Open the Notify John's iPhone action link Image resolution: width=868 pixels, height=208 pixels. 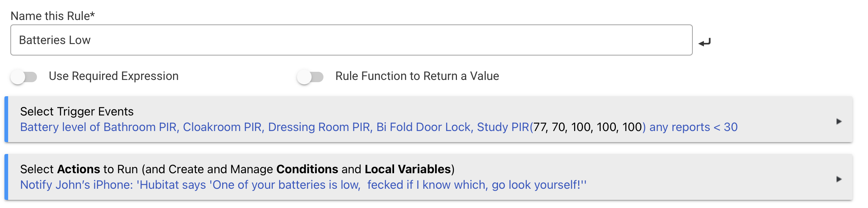coord(303,185)
